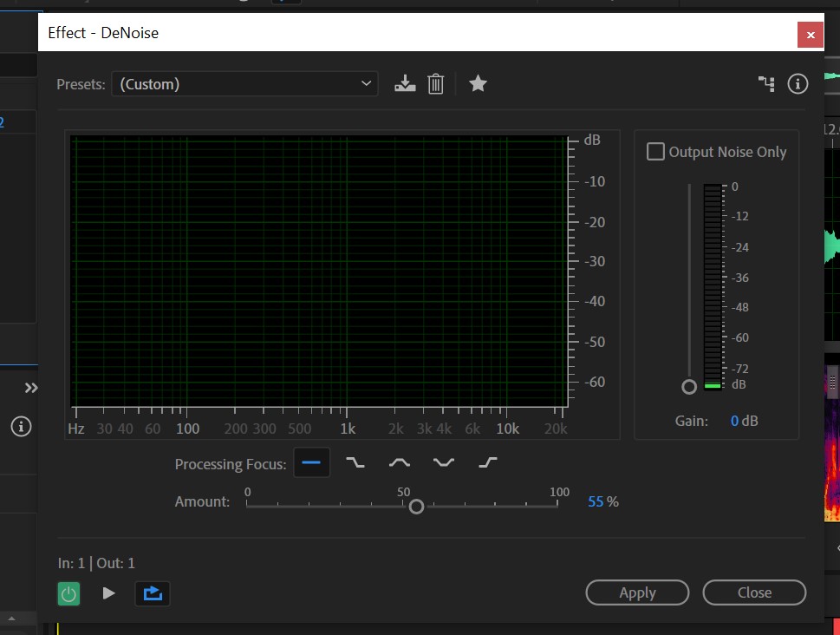Click the Apply button
This screenshot has height=635, width=840.
[637, 592]
